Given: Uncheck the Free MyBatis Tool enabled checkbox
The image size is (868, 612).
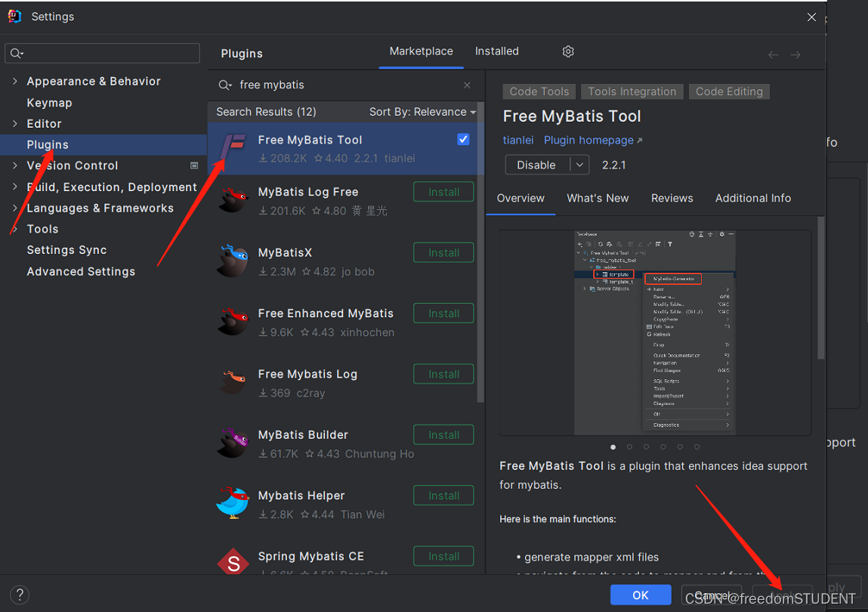Looking at the screenshot, I should point(462,139).
